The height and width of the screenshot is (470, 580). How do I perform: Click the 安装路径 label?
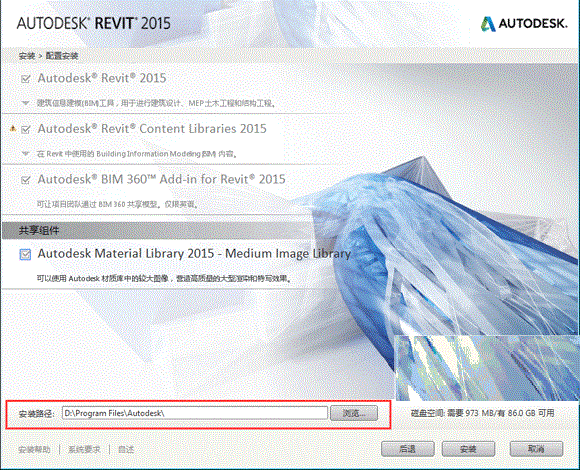pos(36,413)
